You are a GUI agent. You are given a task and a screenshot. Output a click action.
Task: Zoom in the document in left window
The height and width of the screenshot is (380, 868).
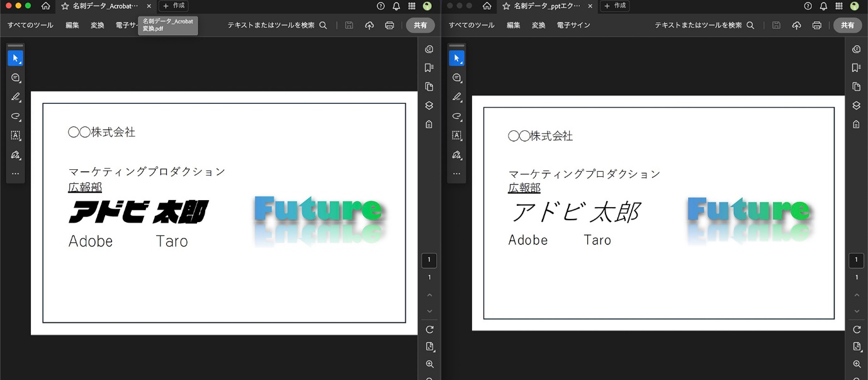coord(430,364)
